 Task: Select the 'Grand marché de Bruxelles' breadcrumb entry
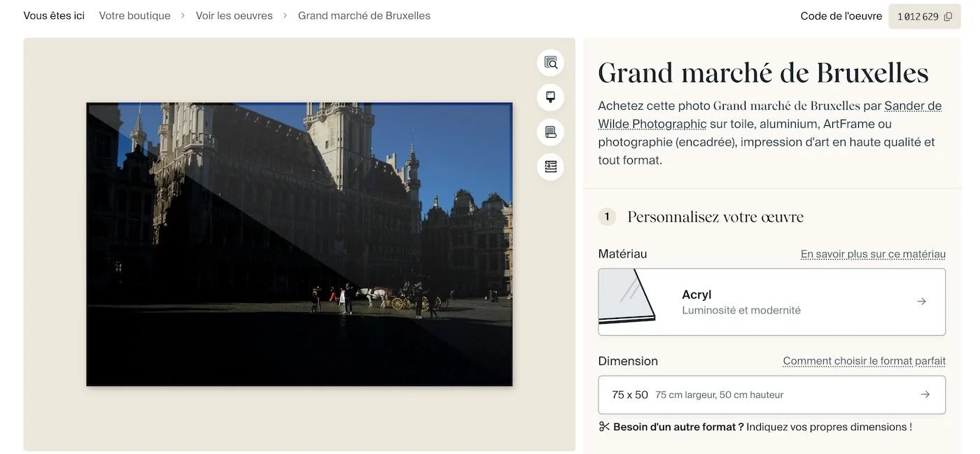coord(364,15)
